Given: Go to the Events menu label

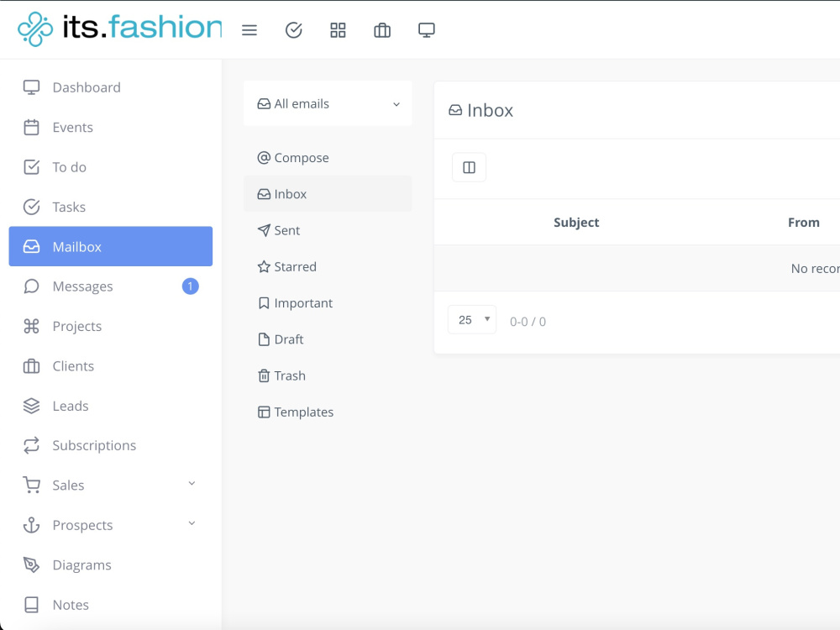Looking at the screenshot, I should (73, 128).
